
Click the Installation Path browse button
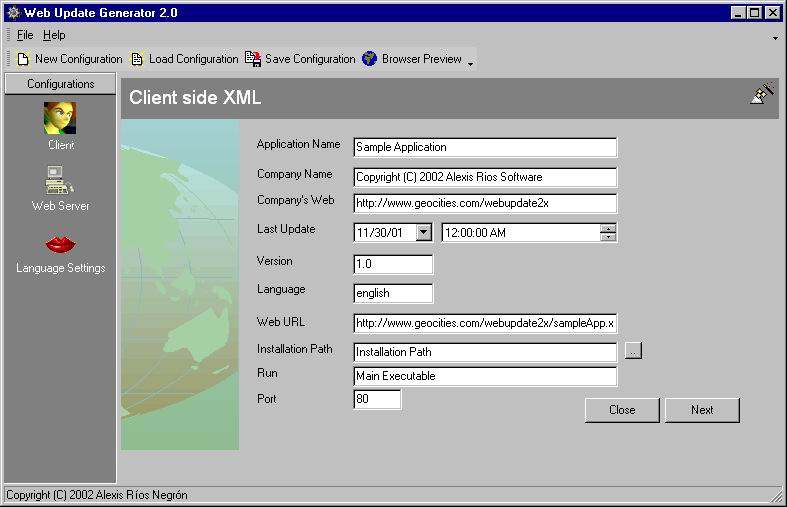click(x=633, y=351)
